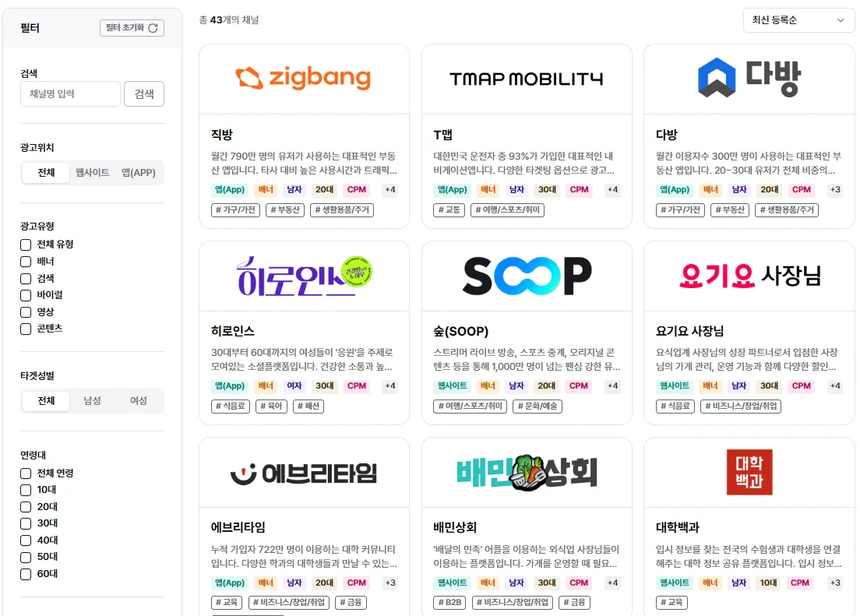Select the 50대 age checkbox
The image size is (860, 616).
pyautogui.click(x=26, y=558)
